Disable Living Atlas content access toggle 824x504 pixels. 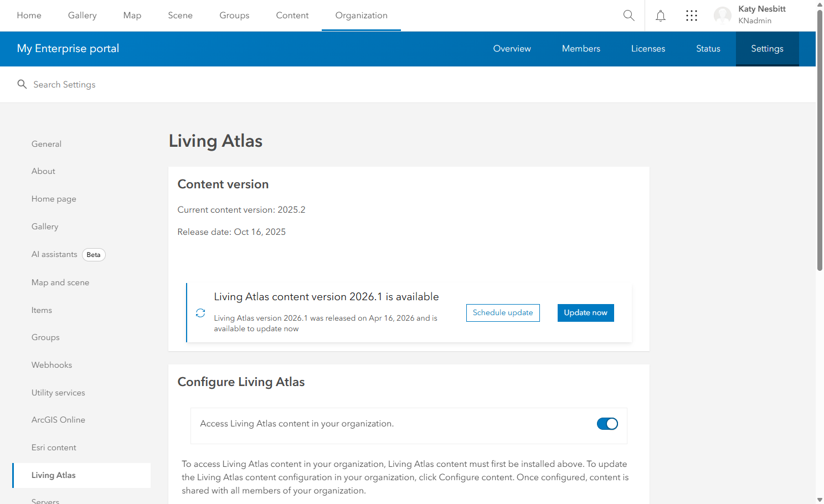(607, 424)
